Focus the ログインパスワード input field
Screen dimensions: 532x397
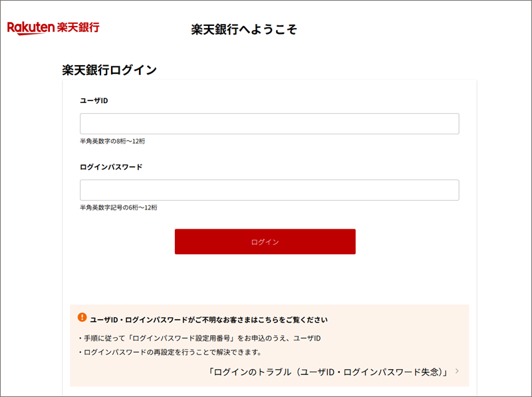(269, 190)
